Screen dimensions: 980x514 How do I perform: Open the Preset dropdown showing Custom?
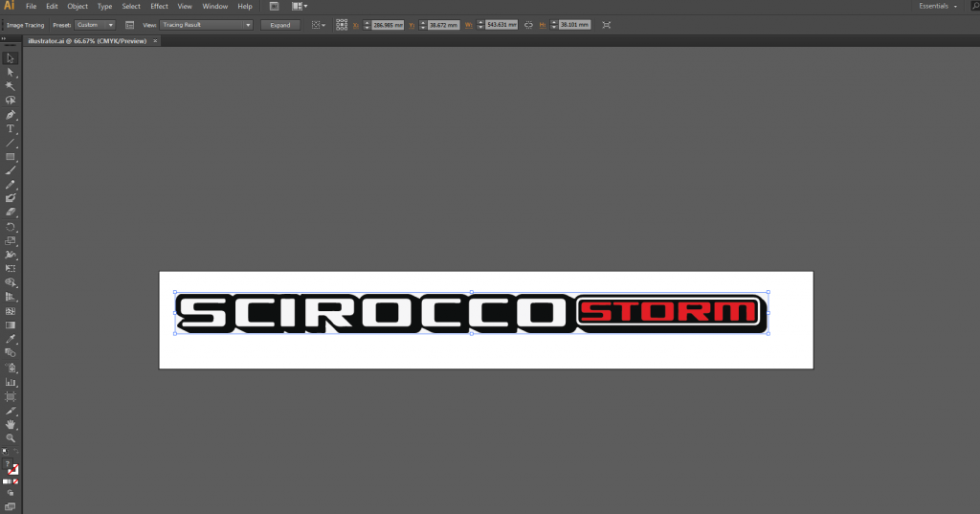pyautogui.click(x=95, y=25)
